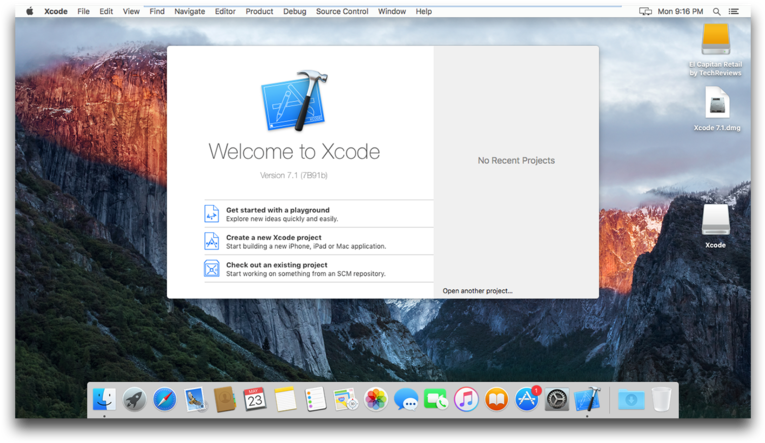Screen dimensions: 765x443
Task: Click the screen mirroring display icon in menu bar
Action: [645, 11]
